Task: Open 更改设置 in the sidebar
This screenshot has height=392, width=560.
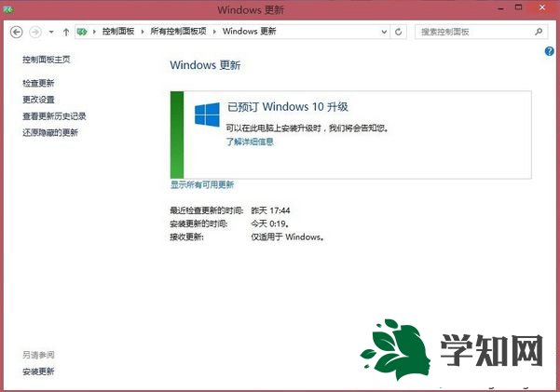Action: [38, 100]
